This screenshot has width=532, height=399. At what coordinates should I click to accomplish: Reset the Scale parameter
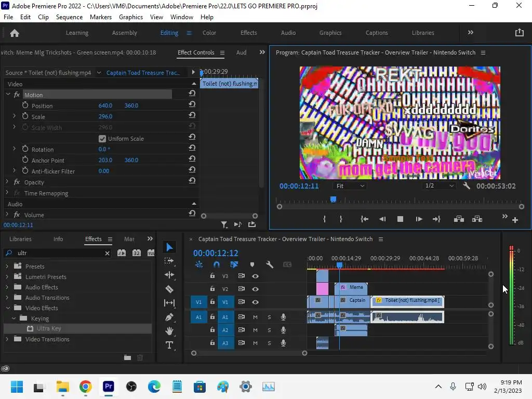pyautogui.click(x=192, y=115)
